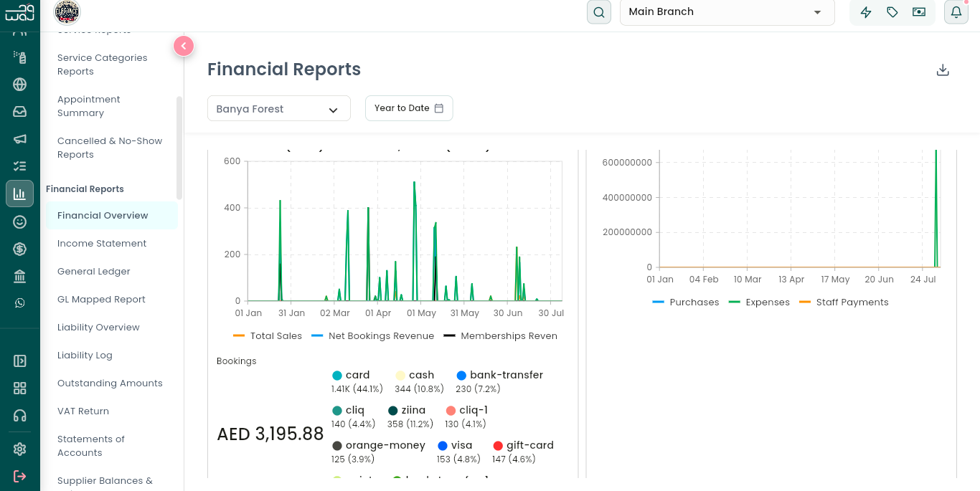This screenshot has width=980, height=491.
Task: Select the bar chart reports icon
Action: [x=20, y=194]
